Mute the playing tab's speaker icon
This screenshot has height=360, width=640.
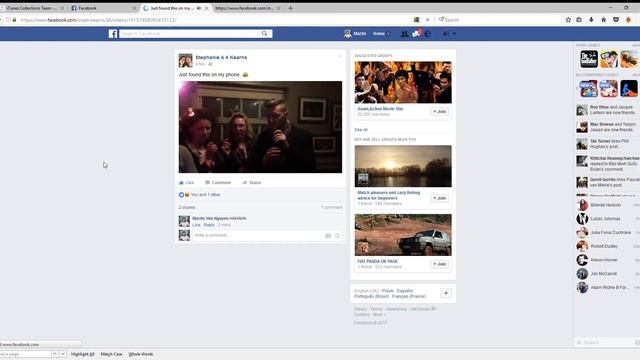click(x=199, y=8)
